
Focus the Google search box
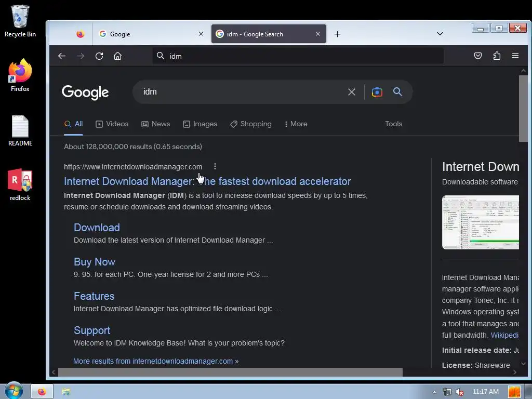tap(241, 92)
